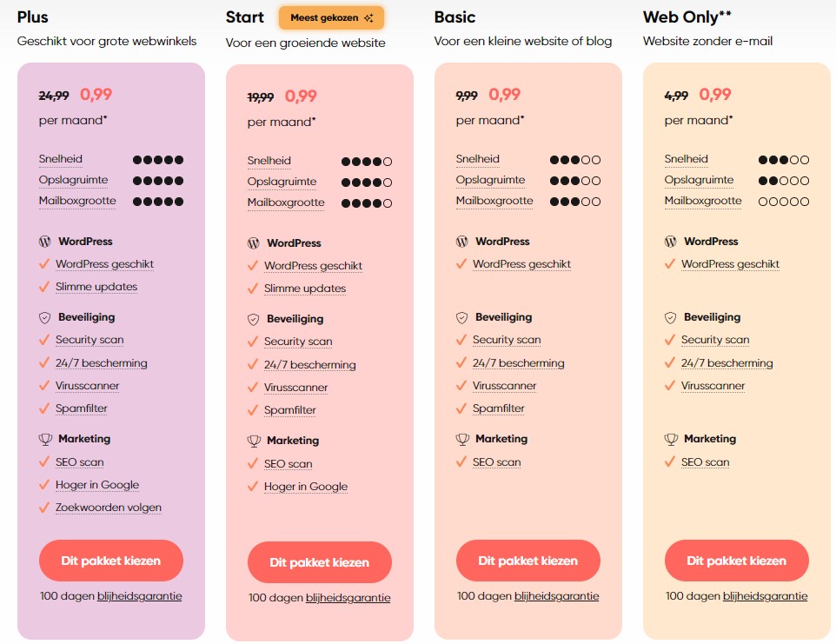
Task: Open blijheidsgarantie link under Basic plan
Action: coord(556,596)
